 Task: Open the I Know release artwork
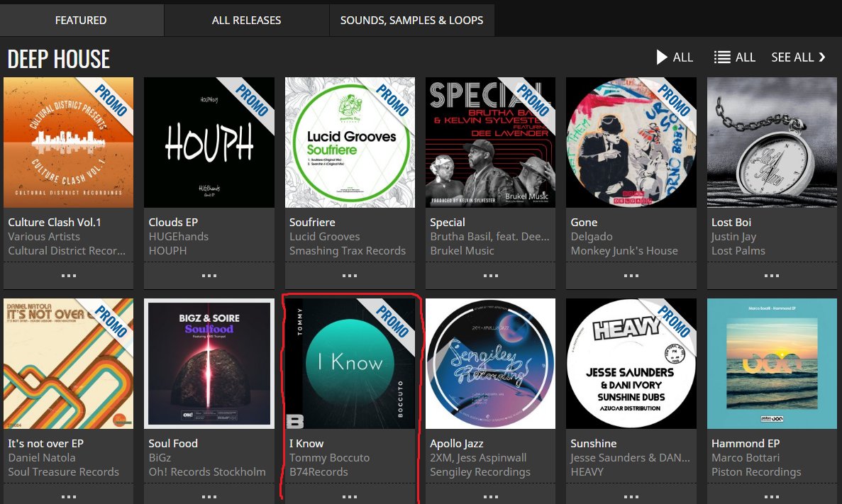point(350,363)
